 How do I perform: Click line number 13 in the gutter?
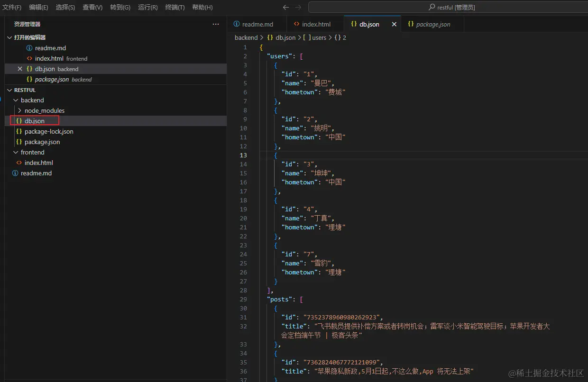click(243, 155)
